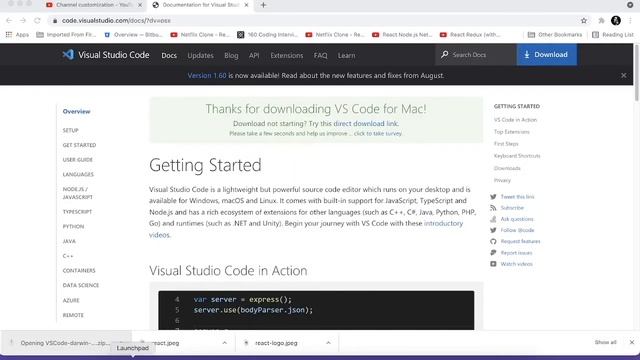The height and width of the screenshot is (360, 640).
Task: Jump to Top Extensions in page outline
Action: pyautogui.click(x=511, y=132)
